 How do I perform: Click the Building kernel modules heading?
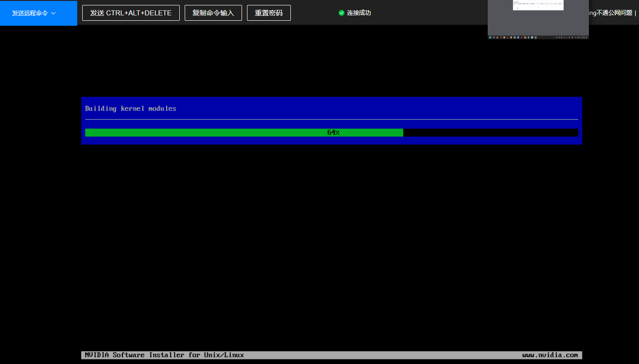tap(131, 109)
